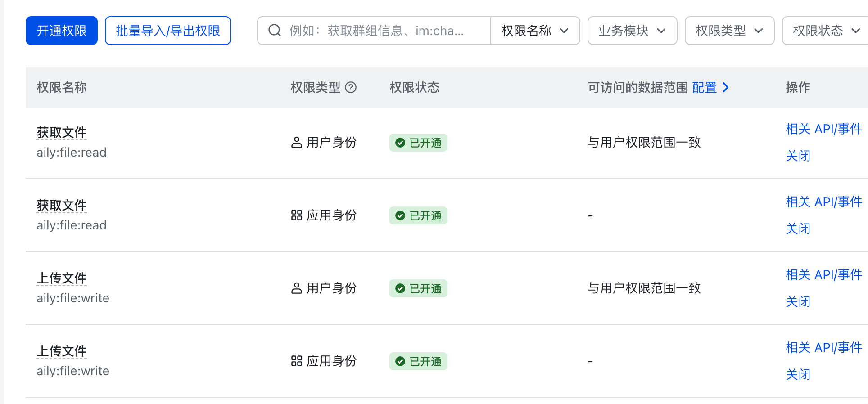Open 配置 link for data scope
Viewport: 868px width, 404px height.
point(704,87)
